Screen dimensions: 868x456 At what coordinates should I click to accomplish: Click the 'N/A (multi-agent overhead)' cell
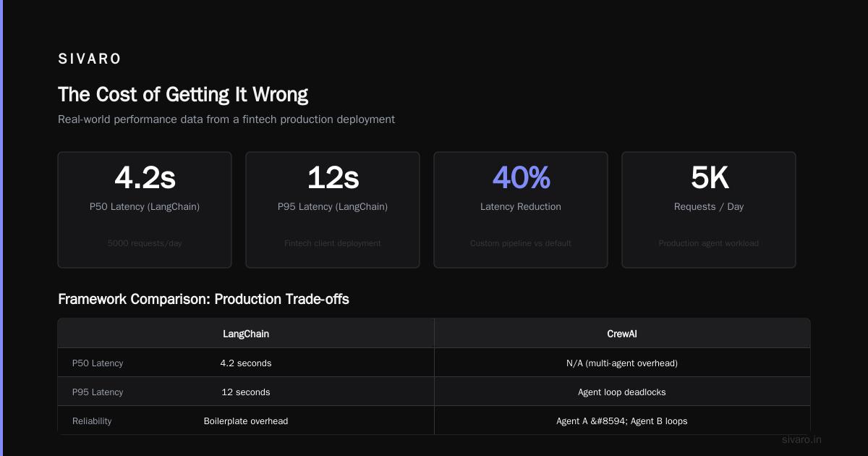point(622,363)
